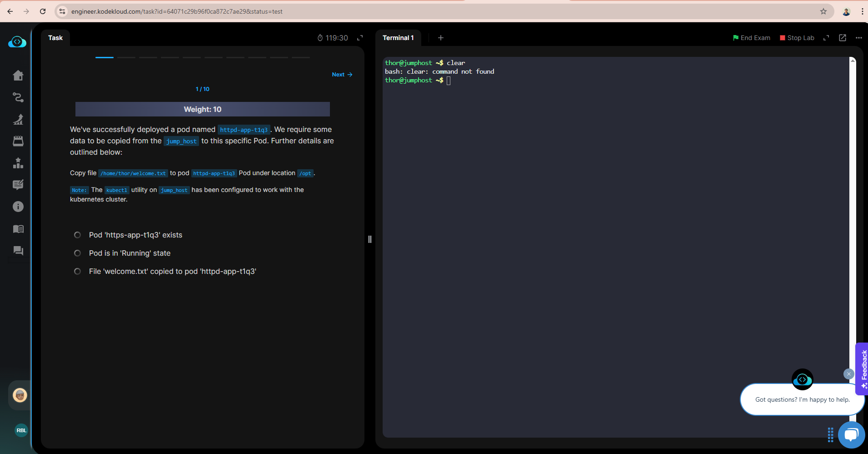Go to the Next question
This screenshot has height=454, width=868.
click(x=342, y=75)
